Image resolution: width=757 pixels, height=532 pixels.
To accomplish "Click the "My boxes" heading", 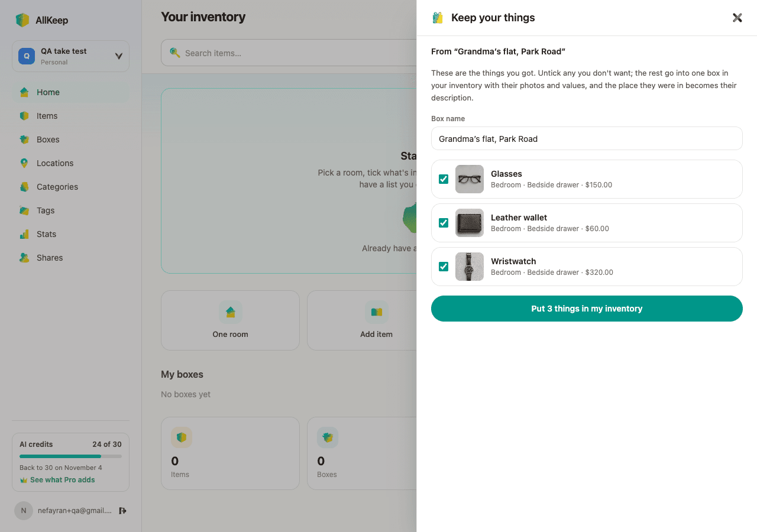I will point(182,374).
